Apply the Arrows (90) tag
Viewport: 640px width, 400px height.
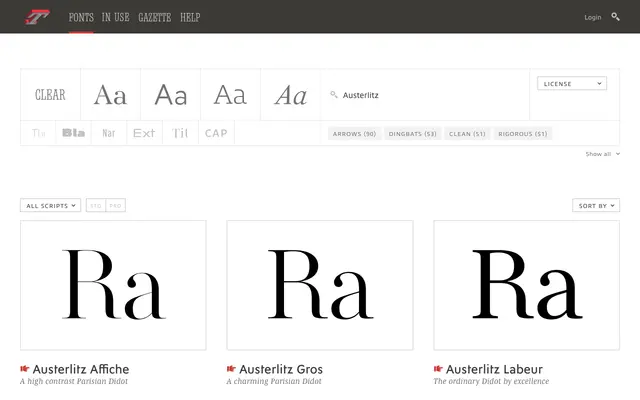pos(354,133)
